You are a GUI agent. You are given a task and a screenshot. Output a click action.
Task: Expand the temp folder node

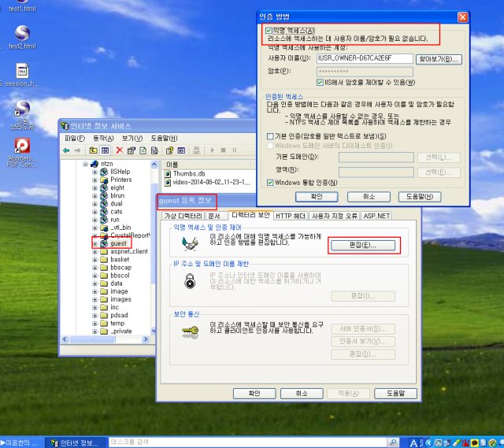94,324
